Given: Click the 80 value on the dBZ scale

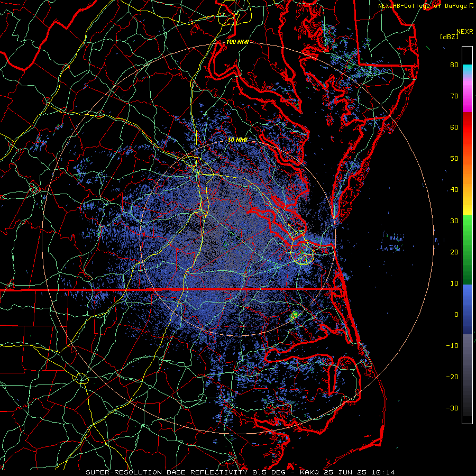Looking at the screenshot, I should [x=454, y=65].
